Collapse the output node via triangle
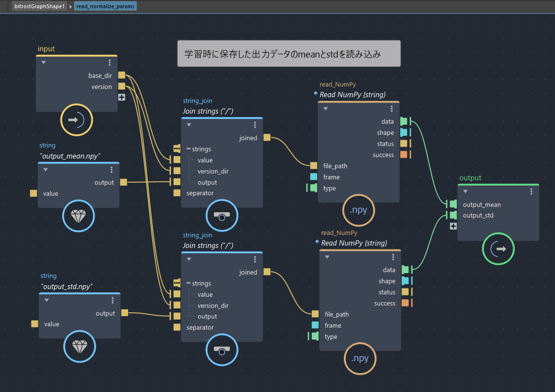 point(466,191)
